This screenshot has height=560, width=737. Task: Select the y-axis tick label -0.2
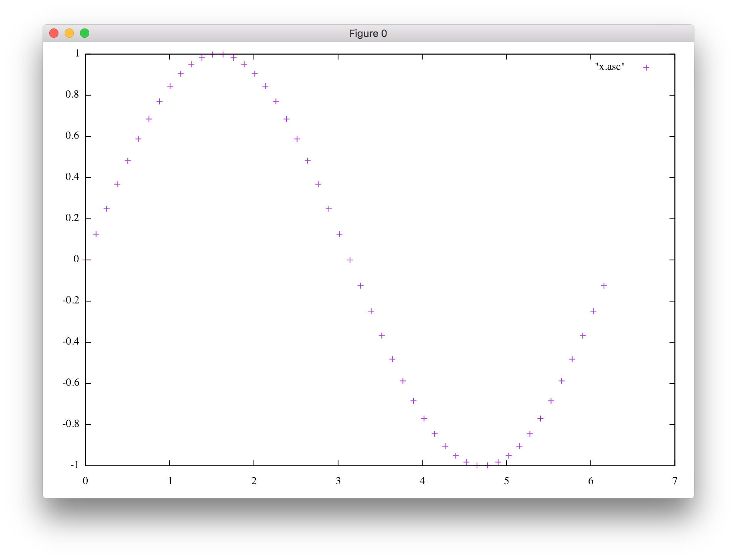pyautogui.click(x=71, y=300)
